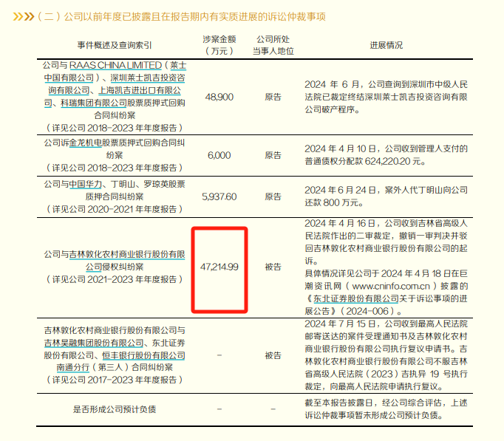This screenshot has width=504, height=441.
Task: Click the underlined RAAS CHINA LIMITED name
Action: coord(115,65)
